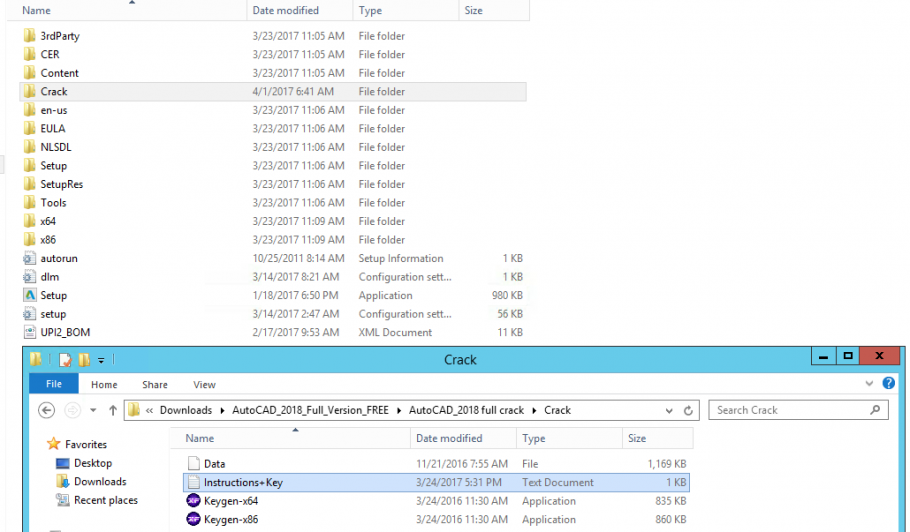Screen dimensions: 910x532
Task: Select the Keygen-x86 application icon
Action: [193, 519]
